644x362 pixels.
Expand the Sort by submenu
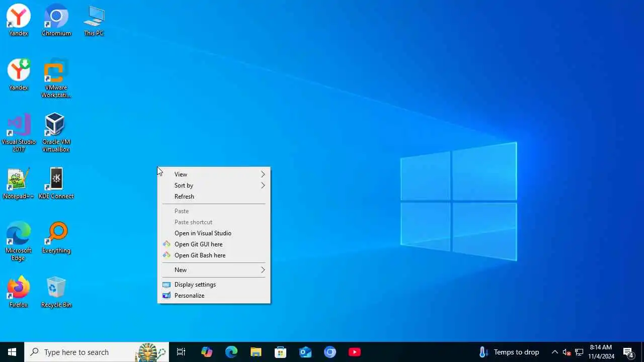214,186
